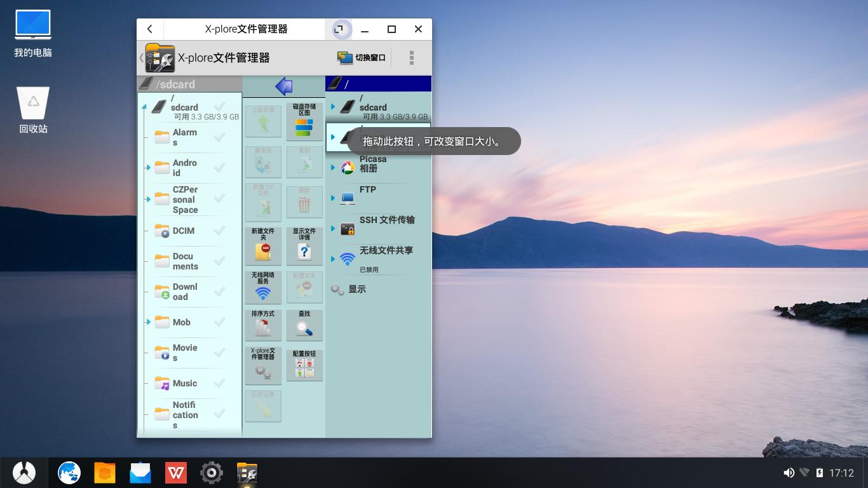Select the Alarms folder checkmark
This screenshot has width=868, height=488.
(220, 136)
